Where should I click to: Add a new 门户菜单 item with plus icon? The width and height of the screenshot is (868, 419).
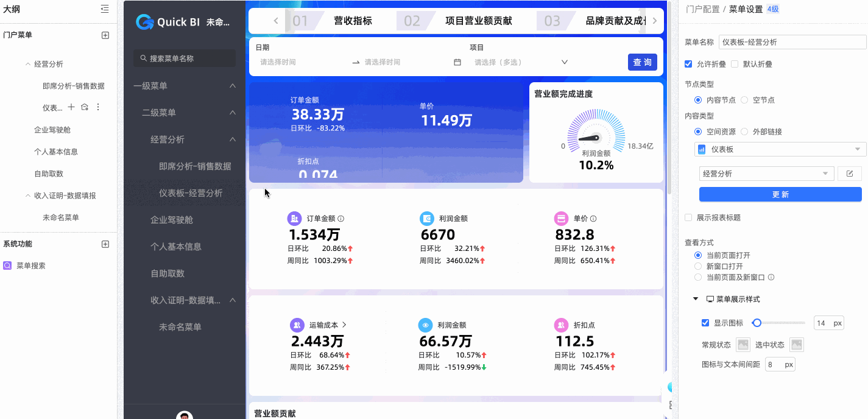(105, 35)
